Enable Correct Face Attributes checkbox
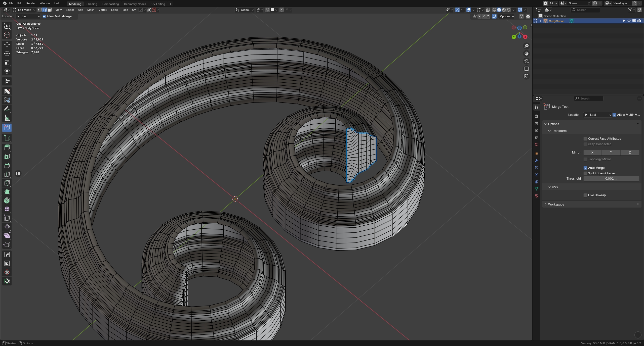Image resolution: width=644 pixels, height=346 pixels. [585, 139]
